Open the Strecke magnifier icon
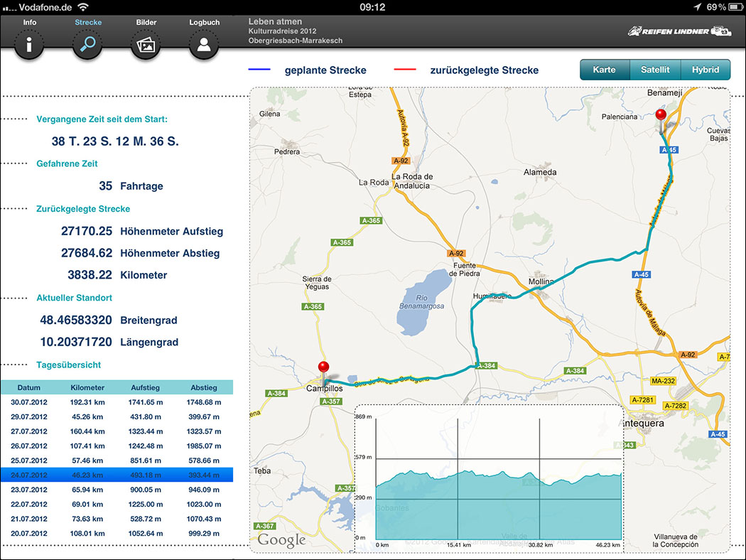 click(87, 44)
